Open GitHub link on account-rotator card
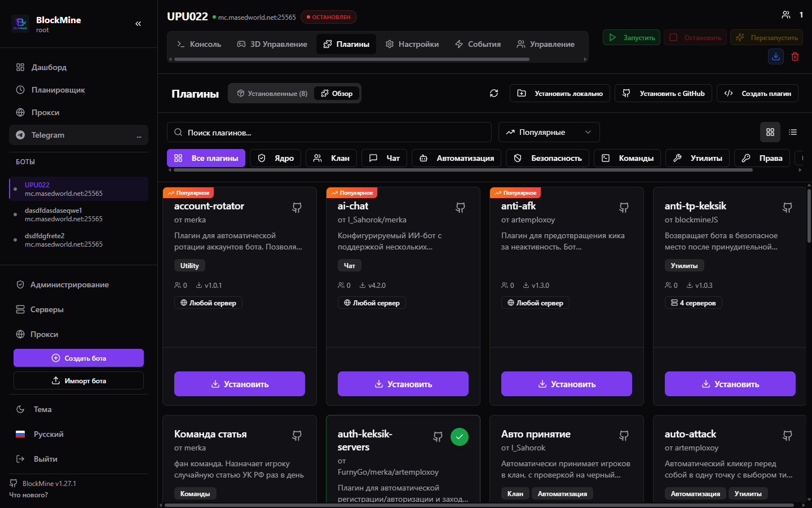The height and width of the screenshot is (508, 812). (x=297, y=208)
